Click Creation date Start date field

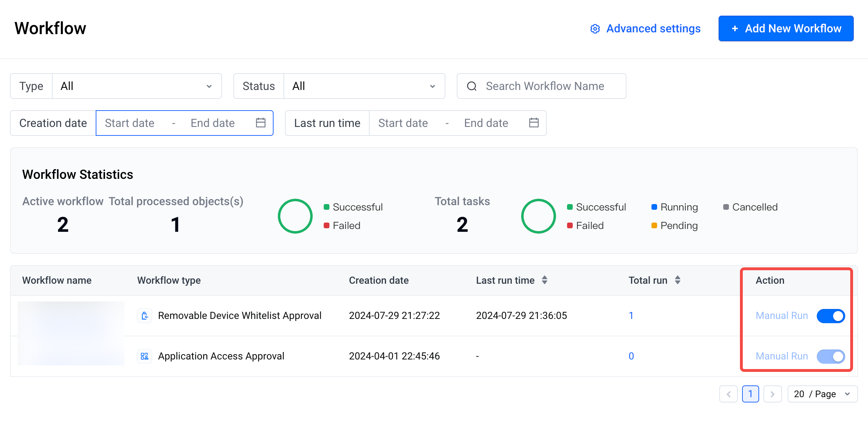130,123
